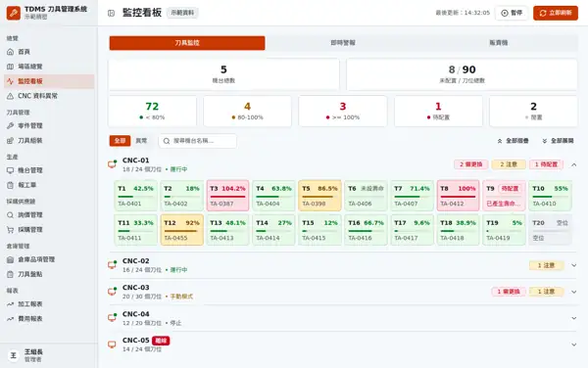The image size is (588, 368).
Task: Click CNC-02's 1 注意 badge
Action: click(x=546, y=265)
